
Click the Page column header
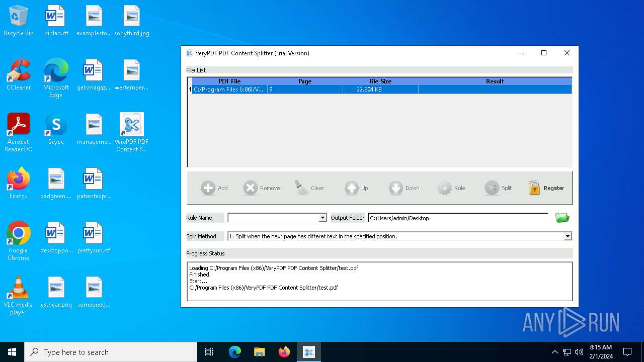click(305, 81)
